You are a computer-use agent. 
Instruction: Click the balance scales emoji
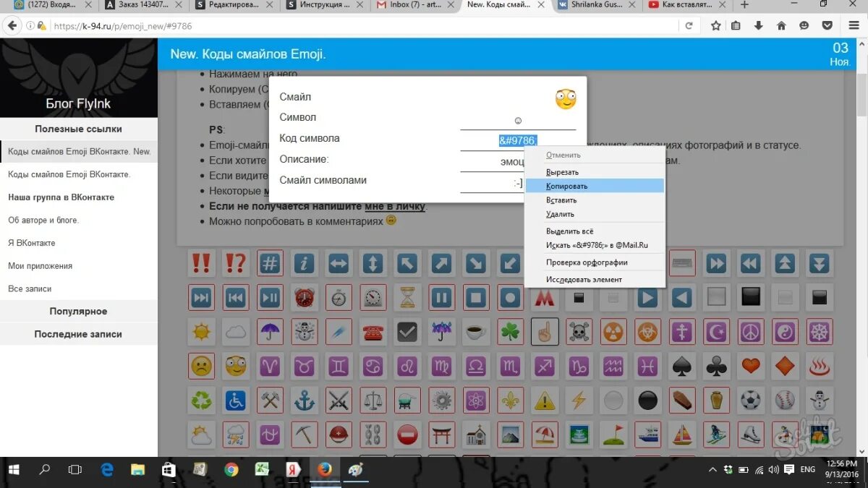373,400
